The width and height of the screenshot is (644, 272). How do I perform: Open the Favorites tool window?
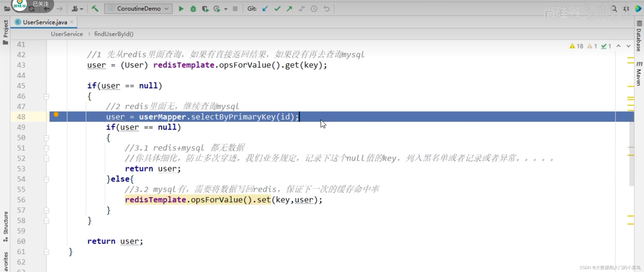pos(6,262)
